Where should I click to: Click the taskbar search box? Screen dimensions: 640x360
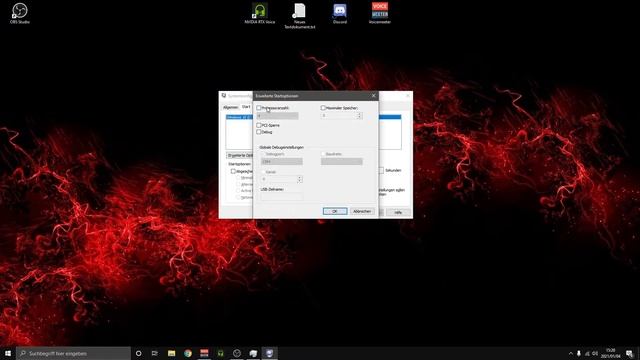73,353
